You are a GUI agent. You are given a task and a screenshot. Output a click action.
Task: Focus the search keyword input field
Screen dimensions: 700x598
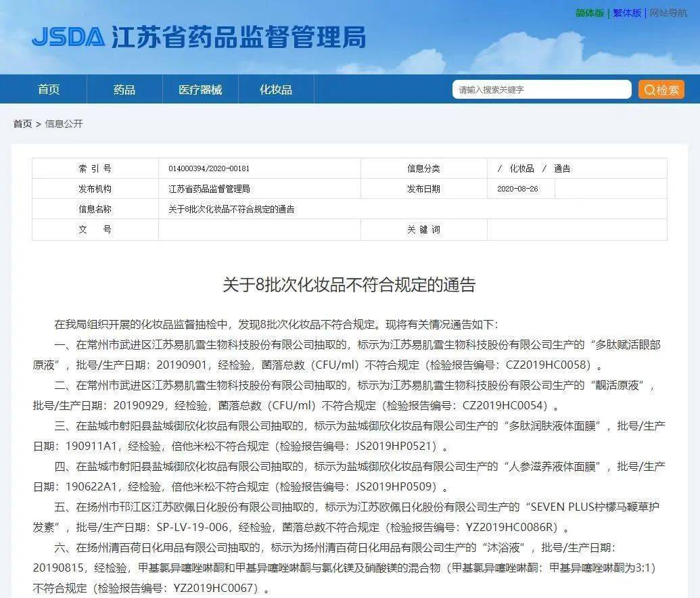tap(542, 89)
